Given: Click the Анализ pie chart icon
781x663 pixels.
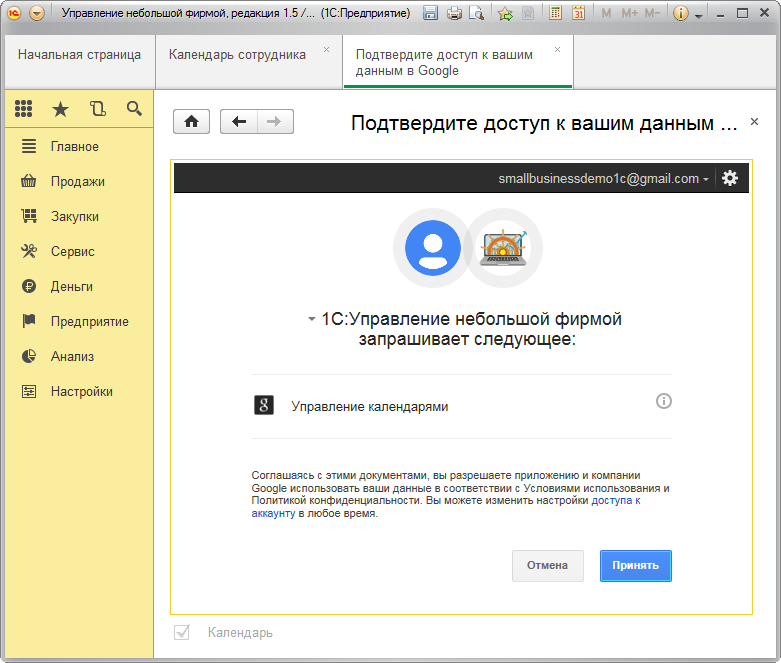Looking at the screenshot, I should [29, 356].
